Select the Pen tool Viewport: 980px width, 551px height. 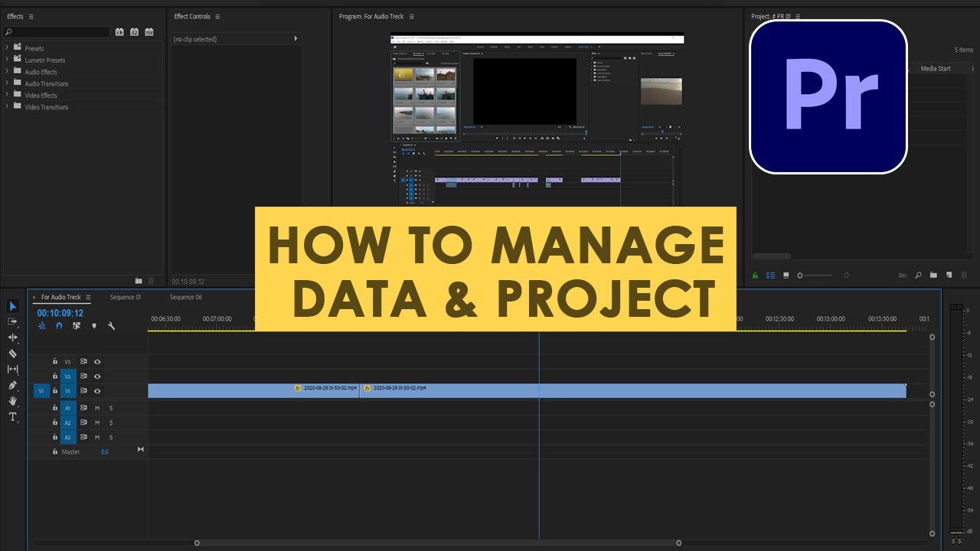coord(13,385)
